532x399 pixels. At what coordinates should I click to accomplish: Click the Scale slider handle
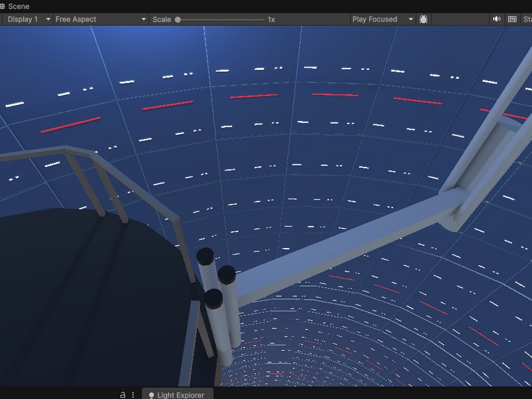pos(178,19)
